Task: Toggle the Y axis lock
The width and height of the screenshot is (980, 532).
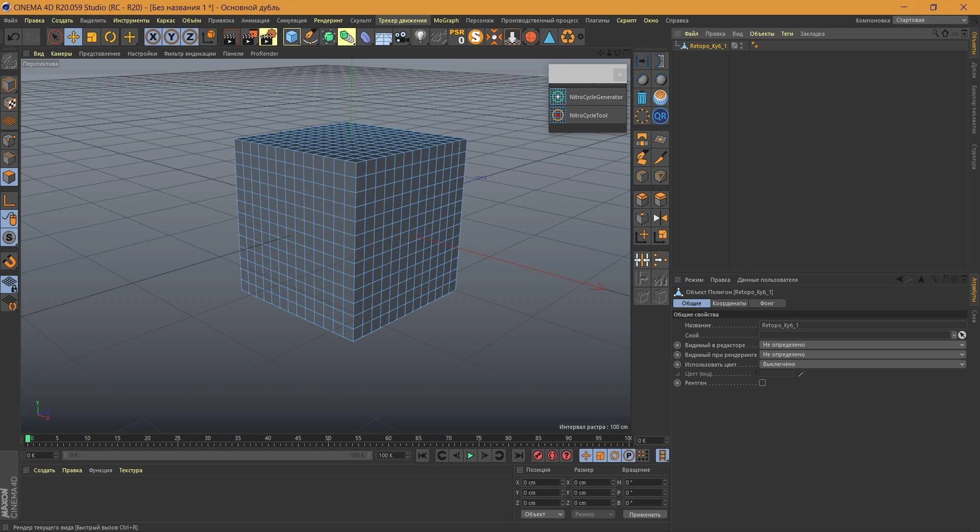Action: click(x=171, y=37)
